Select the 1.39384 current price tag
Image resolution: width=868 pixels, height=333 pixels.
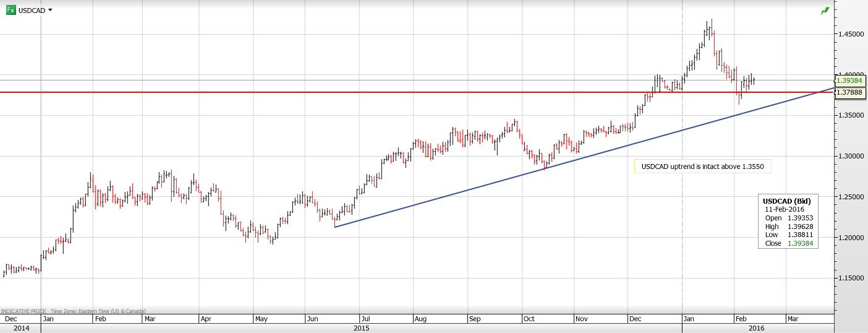[x=851, y=80]
